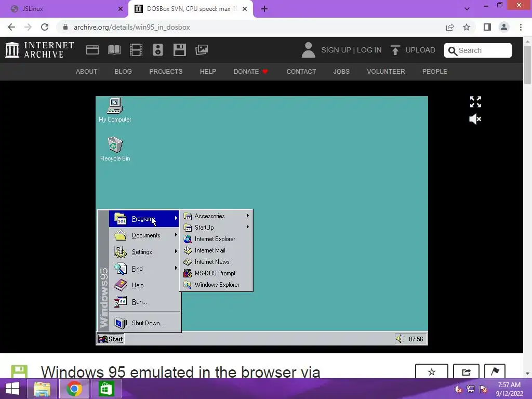Open the Audio speaker icon
This screenshot has width=532, height=399.
tap(158, 50)
